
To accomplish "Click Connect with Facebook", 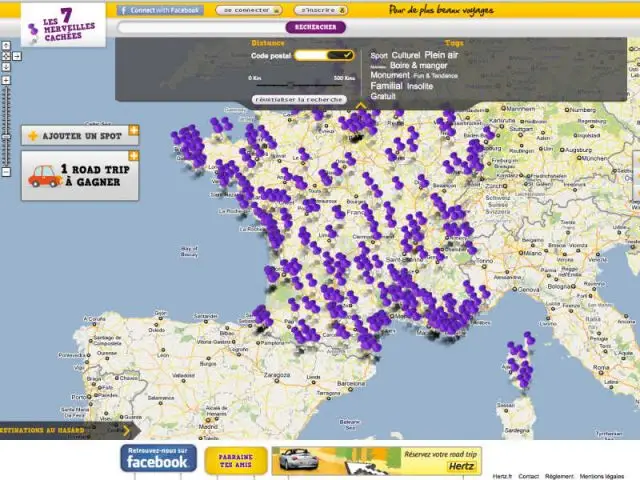I will 160,10.
